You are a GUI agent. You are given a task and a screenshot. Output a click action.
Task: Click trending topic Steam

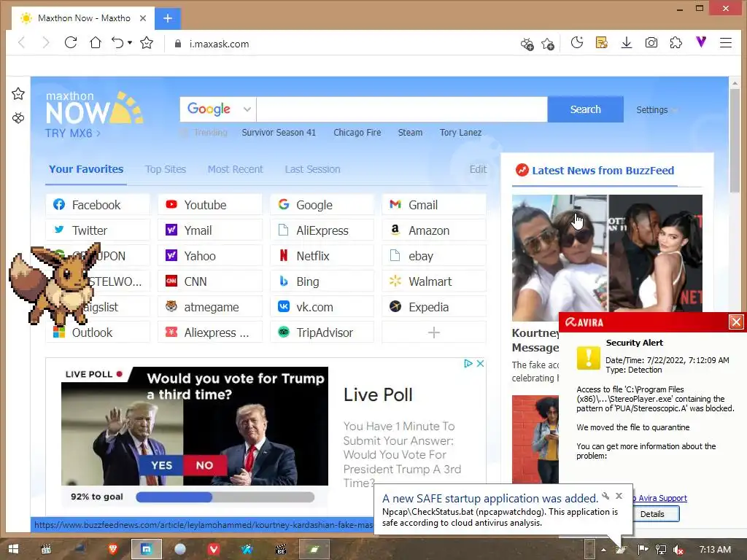click(x=410, y=133)
